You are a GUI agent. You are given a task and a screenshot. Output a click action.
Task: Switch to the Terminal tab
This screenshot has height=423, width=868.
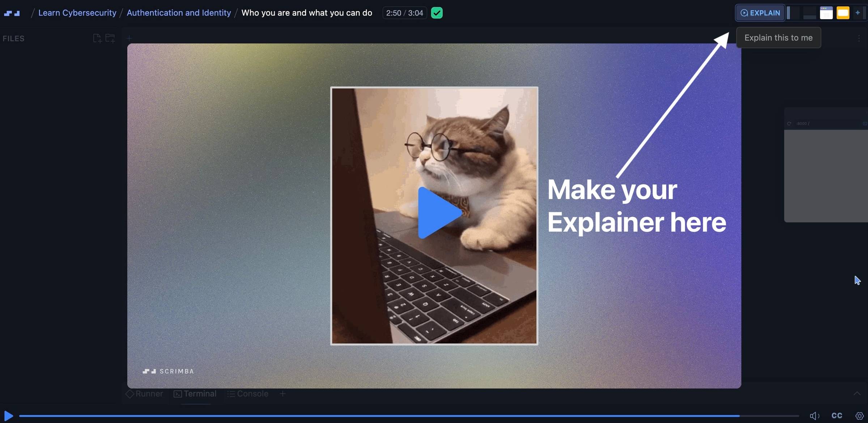pos(195,394)
